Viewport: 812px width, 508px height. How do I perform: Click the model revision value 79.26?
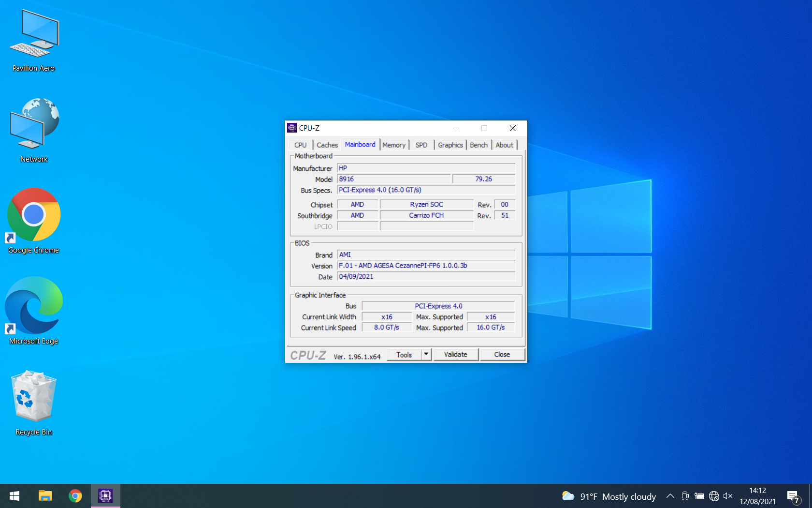[x=484, y=179]
